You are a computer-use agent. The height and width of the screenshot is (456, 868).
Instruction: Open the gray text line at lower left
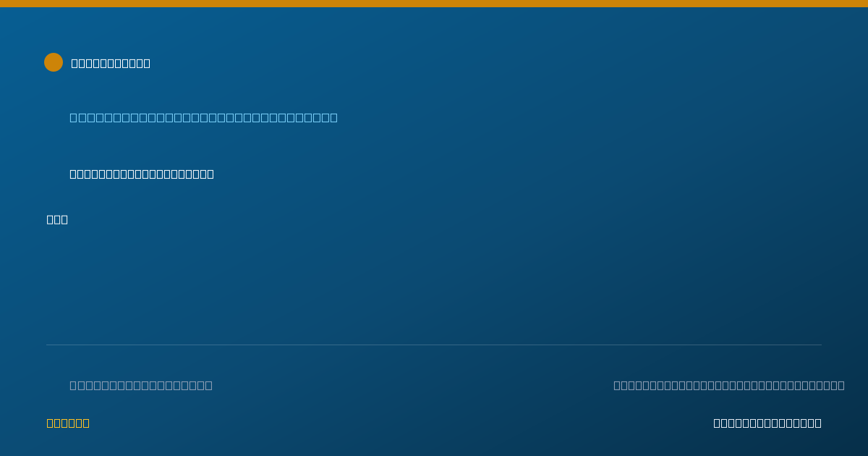coord(141,385)
